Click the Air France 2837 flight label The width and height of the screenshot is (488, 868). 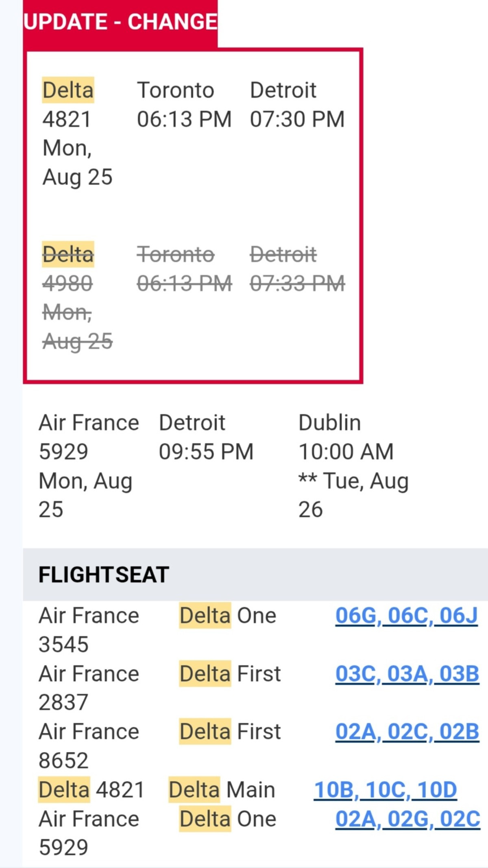pos(89,688)
